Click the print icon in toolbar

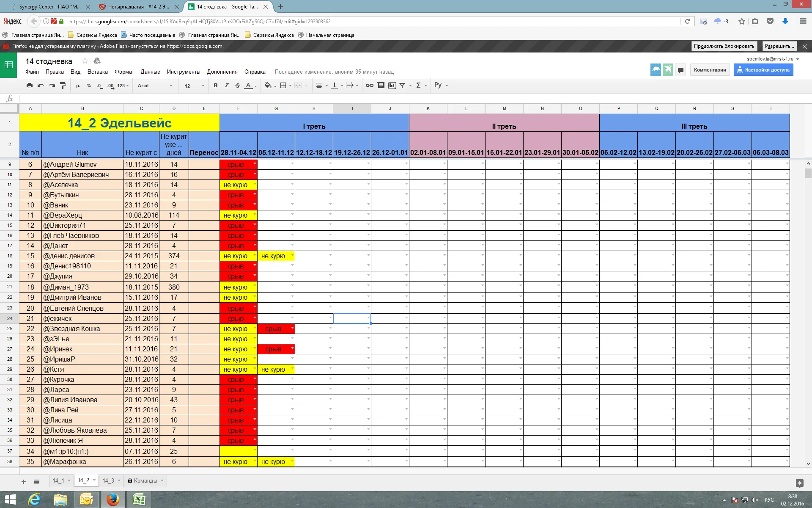point(29,86)
